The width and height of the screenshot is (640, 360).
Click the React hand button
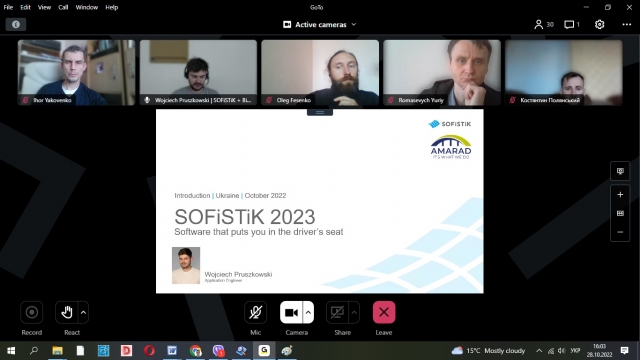(66, 313)
